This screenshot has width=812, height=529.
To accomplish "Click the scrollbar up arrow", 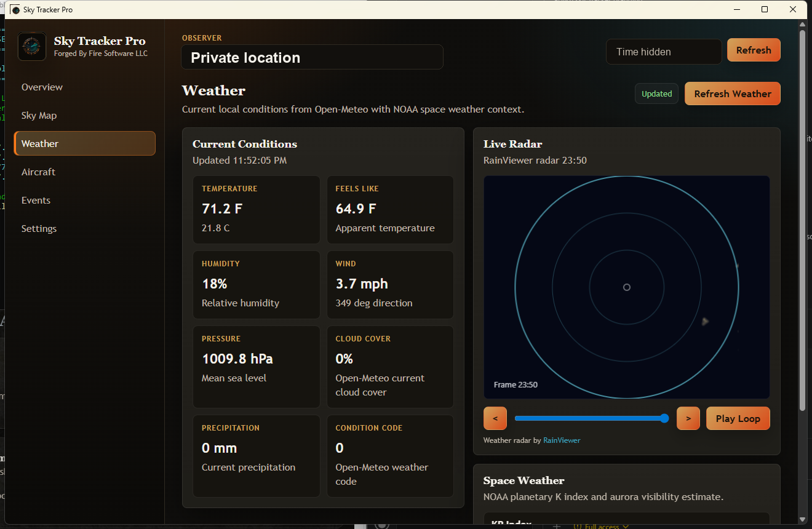I will [x=802, y=25].
